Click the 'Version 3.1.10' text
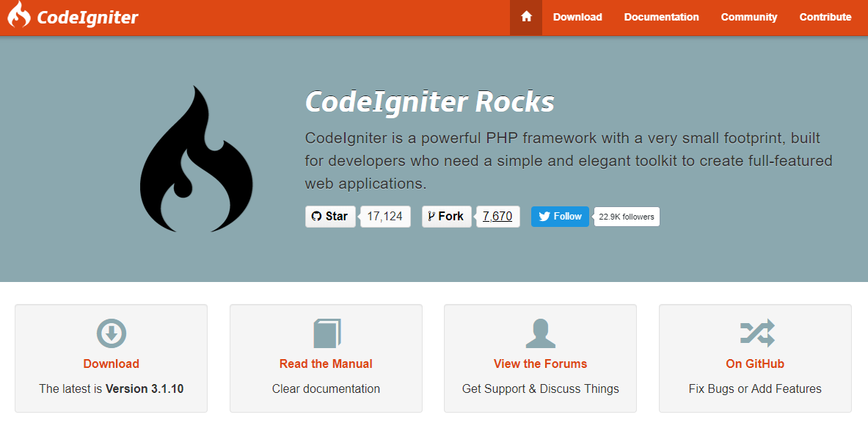 click(145, 388)
